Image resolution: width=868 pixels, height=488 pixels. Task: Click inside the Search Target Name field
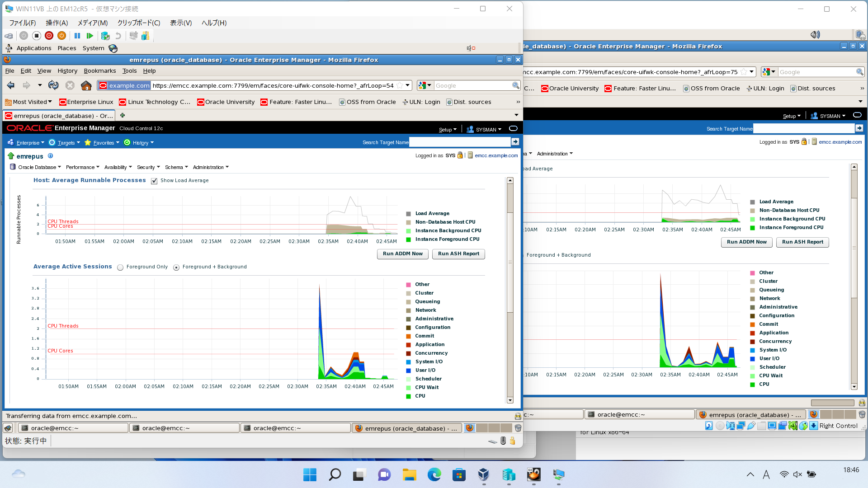point(460,142)
